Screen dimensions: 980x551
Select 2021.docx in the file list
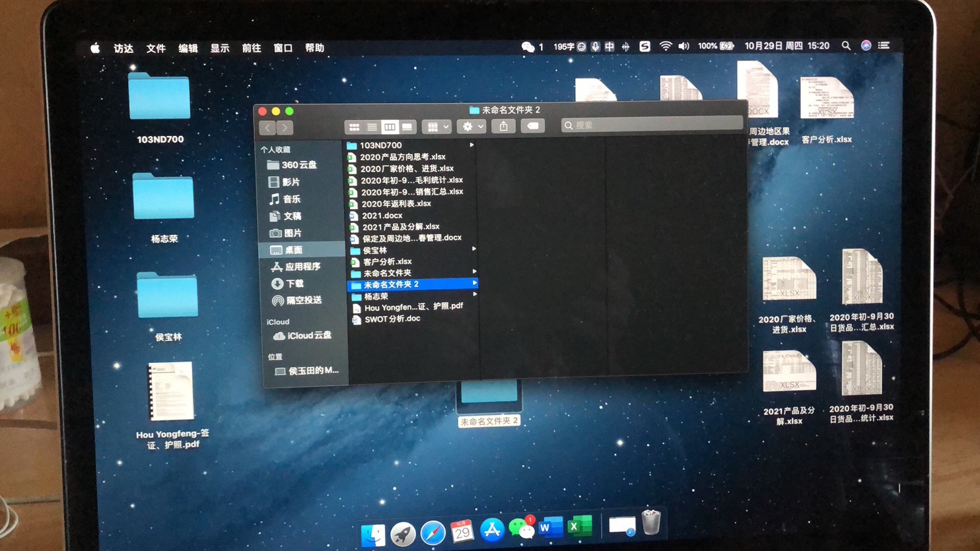382,216
